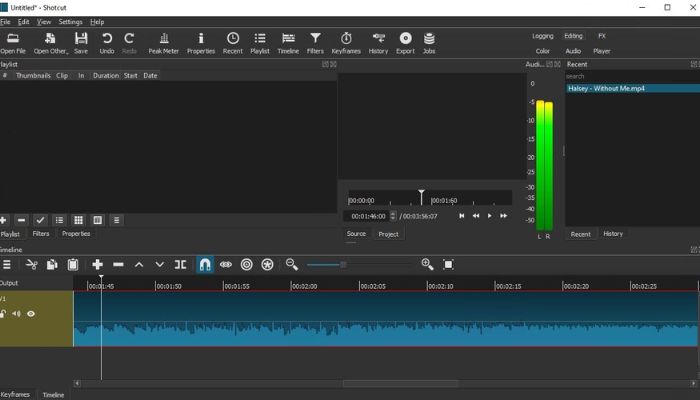Rewind the player
The image size is (700, 400).
(x=476, y=216)
